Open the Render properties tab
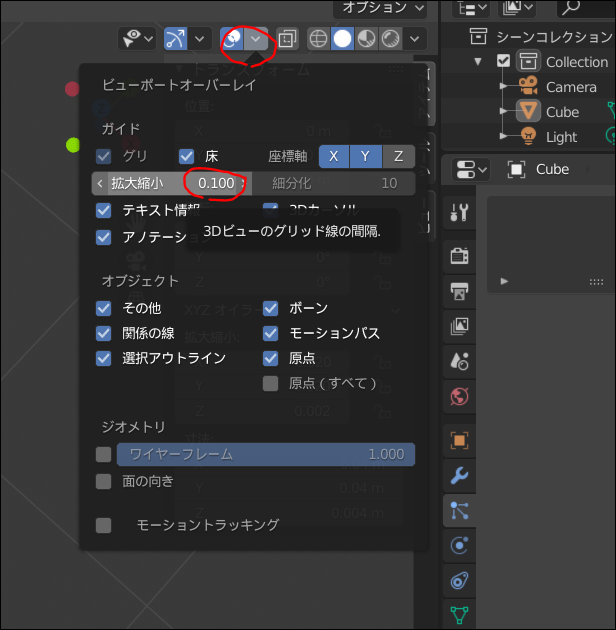The height and width of the screenshot is (630, 616). [459, 256]
